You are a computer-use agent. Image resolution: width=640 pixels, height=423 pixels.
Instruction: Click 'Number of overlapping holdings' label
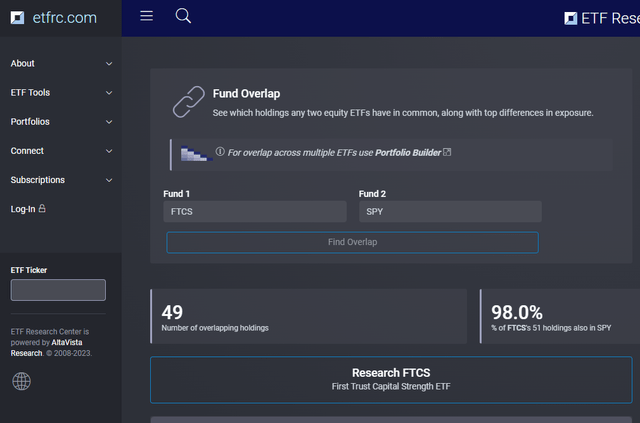(x=215, y=328)
